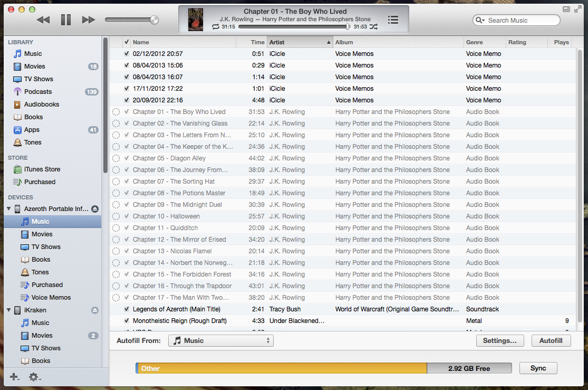
Task: Click the magnifier icon in search field
Action: (x=479, y=20)
